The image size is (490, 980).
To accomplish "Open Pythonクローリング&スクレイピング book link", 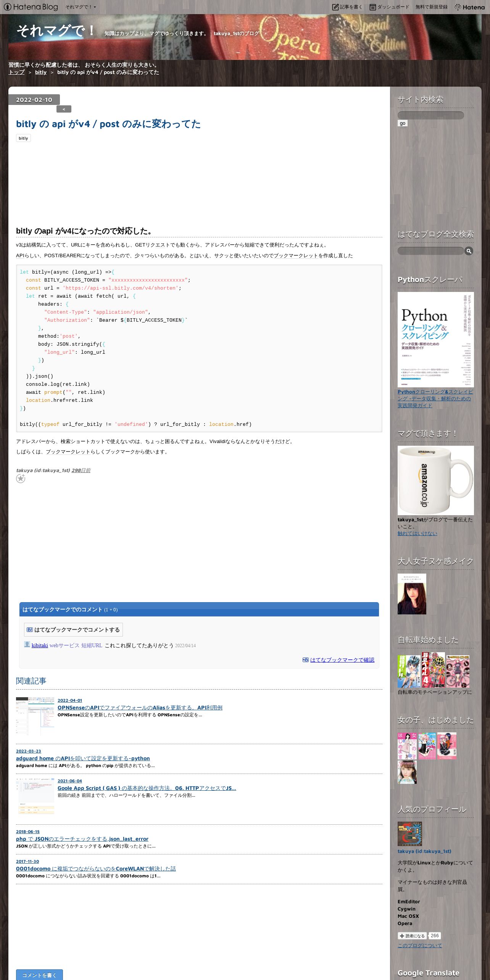I will 435,398.
